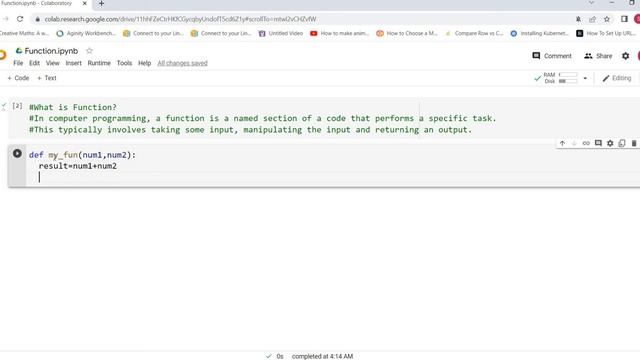640x360 pixels.
Task: Star the Function.ipynb notebook
Action: coord(89,51)
